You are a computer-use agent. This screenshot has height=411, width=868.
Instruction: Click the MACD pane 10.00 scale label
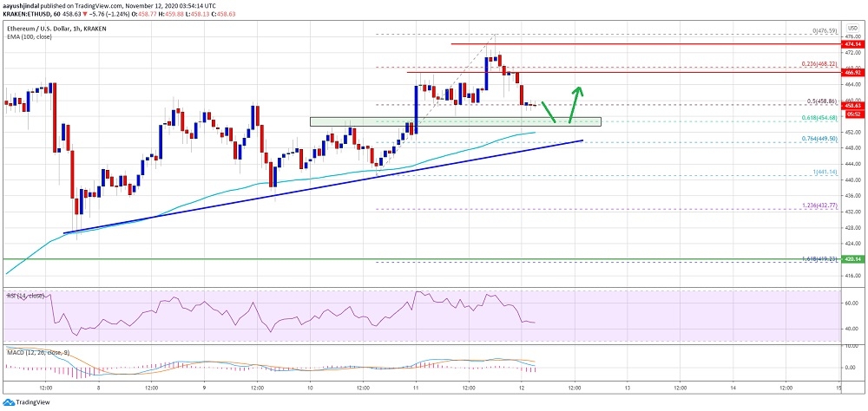click(851, 346)
